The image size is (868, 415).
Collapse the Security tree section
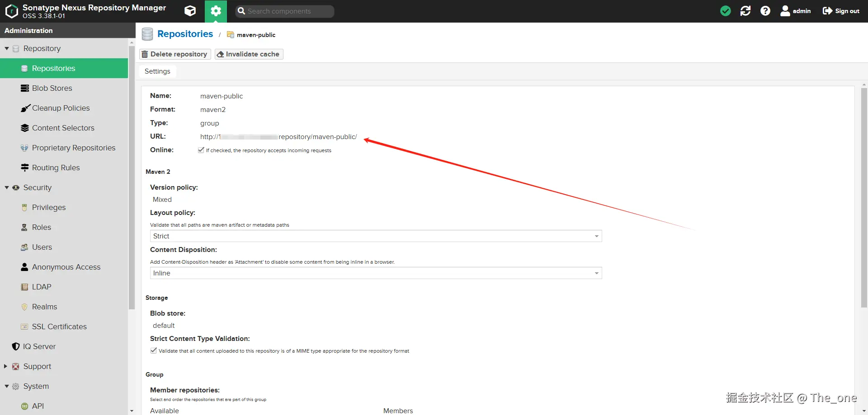click(7, 187)
